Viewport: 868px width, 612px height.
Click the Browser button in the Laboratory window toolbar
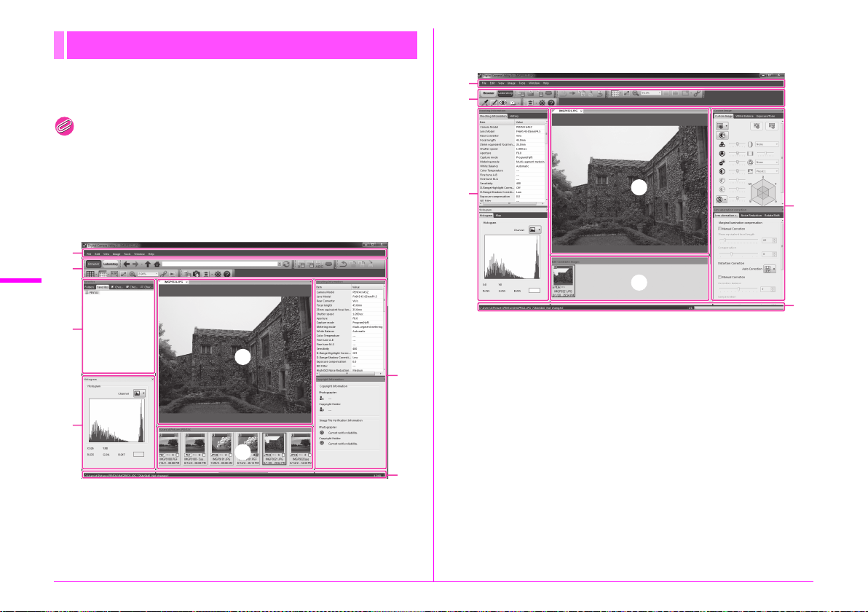(488, 93)
